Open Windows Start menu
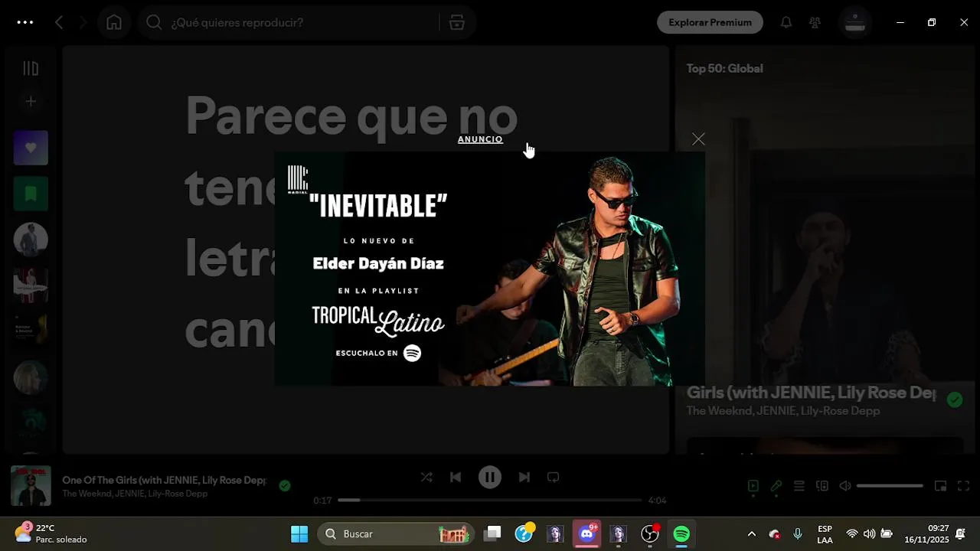 299,534
